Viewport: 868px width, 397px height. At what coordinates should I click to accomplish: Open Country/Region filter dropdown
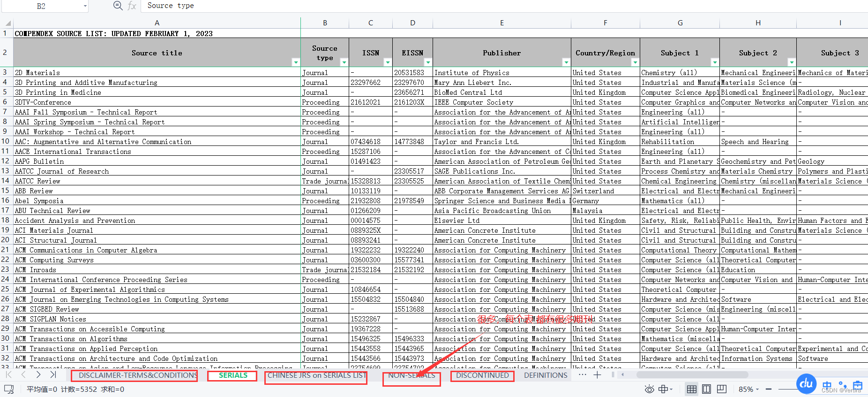tap(635, 62)
